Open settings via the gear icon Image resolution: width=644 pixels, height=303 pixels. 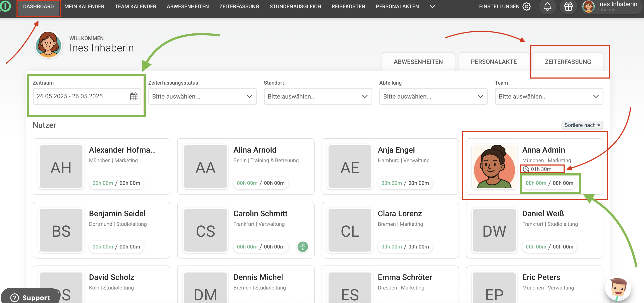click(x=526, y=7)
